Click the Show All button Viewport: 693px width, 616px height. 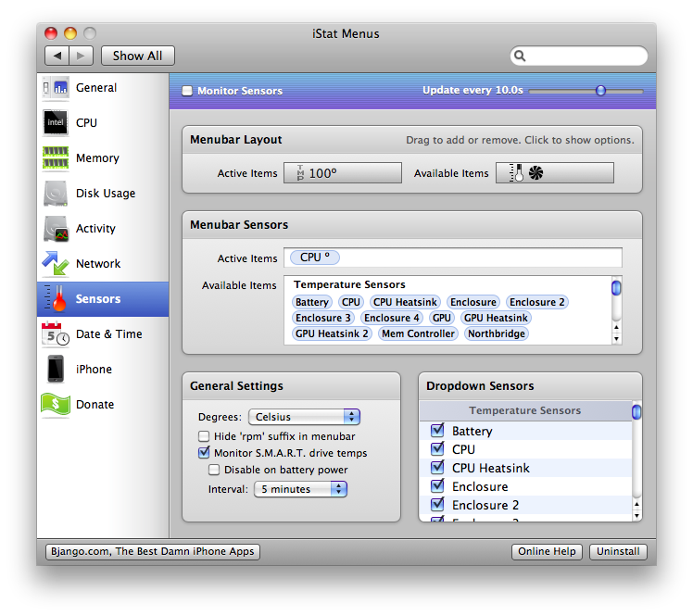tap(137, 56)
